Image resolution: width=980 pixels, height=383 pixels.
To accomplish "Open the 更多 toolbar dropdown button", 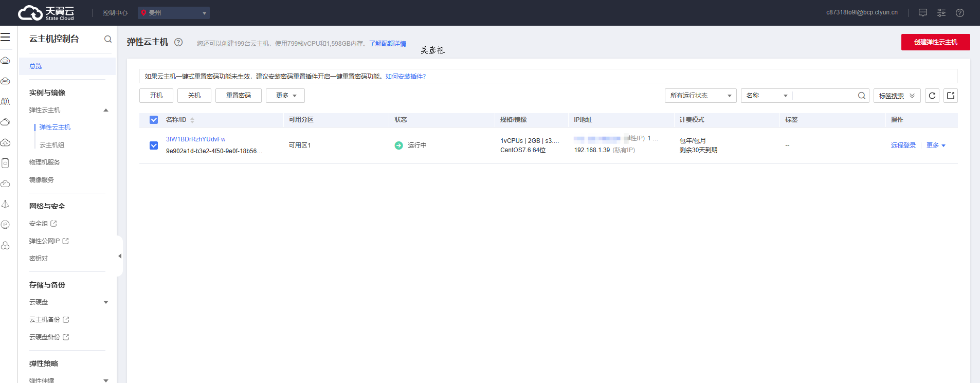I will click(285, 96).
